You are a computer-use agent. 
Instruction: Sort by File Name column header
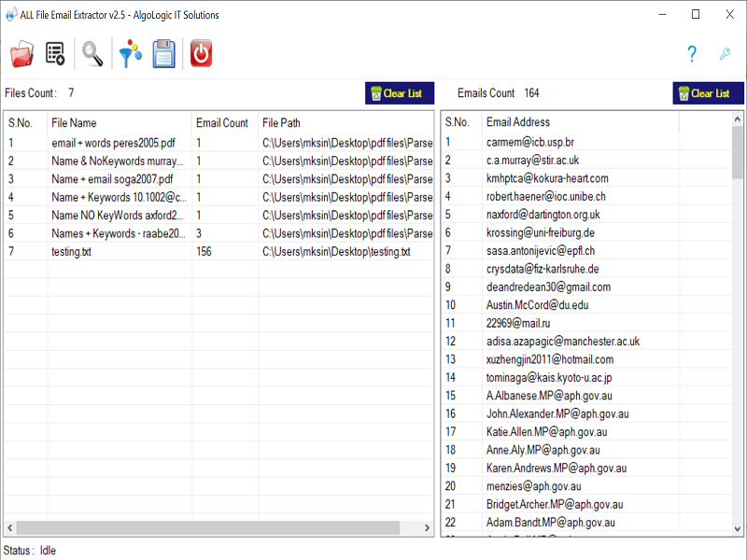(x=120, y=122)
